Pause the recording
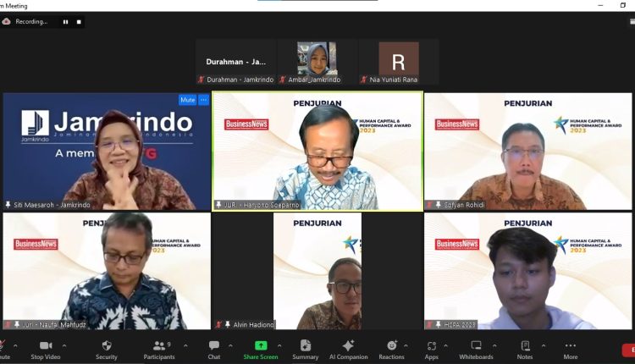 coord(65,22)
